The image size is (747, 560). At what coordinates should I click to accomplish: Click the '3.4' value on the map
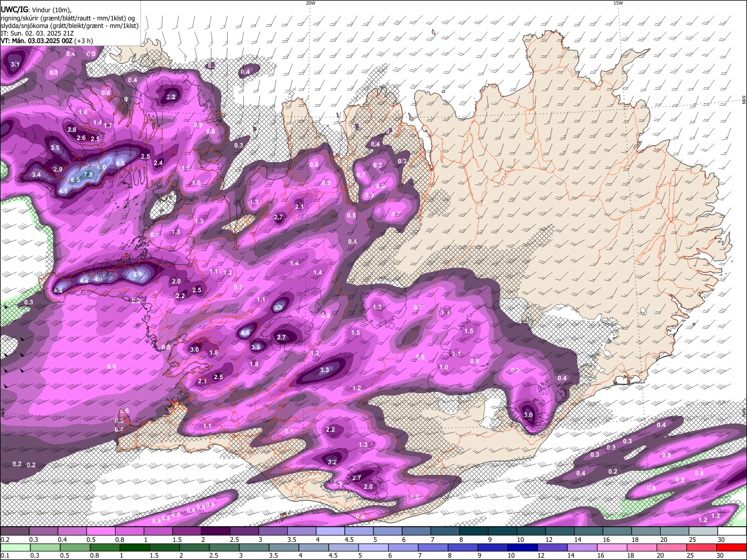pos(36,174)
